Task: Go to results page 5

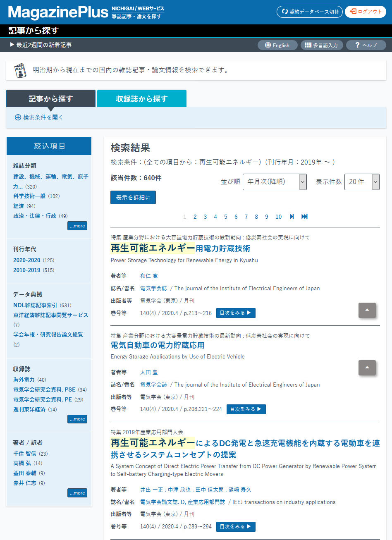Action: 226,217
